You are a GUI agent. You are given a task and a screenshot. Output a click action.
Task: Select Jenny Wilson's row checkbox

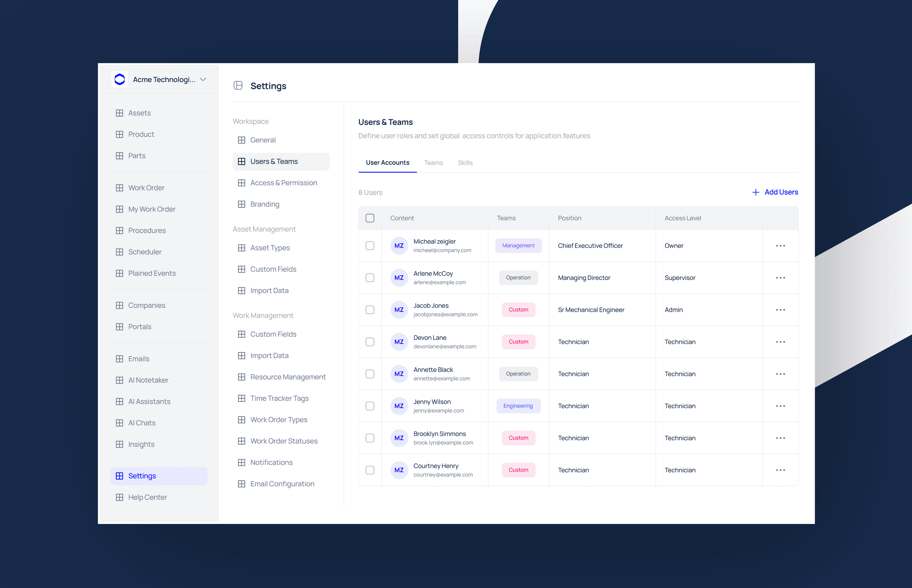click(370, 406)
